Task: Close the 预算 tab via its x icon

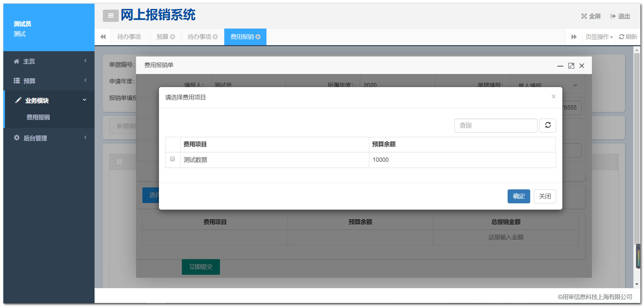Action: pos(173,37)
